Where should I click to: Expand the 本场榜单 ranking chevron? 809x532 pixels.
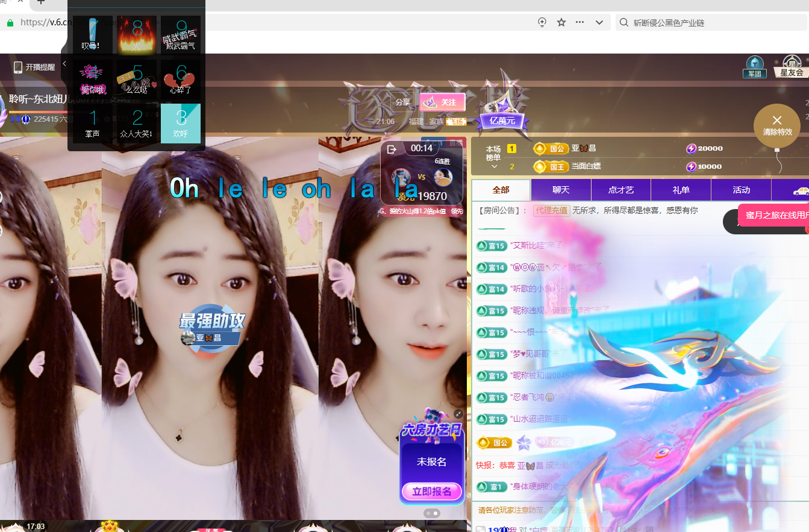pos(494,166)
